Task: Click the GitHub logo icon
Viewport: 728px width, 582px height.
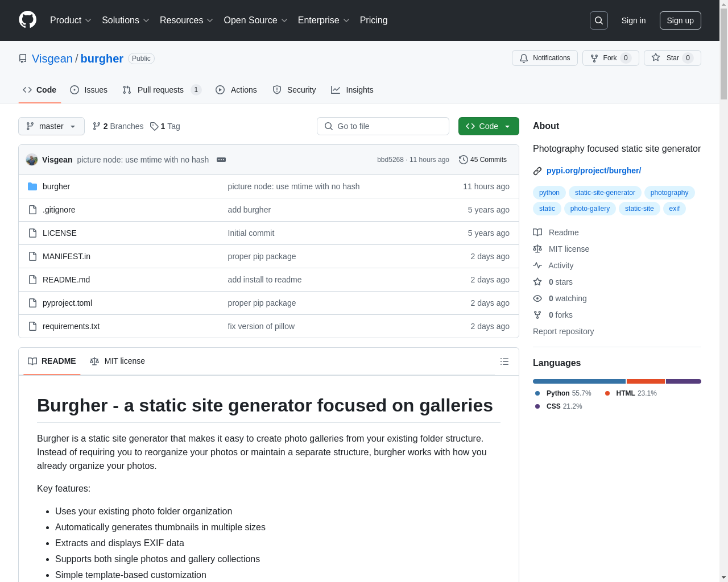Action: (x=27, y=20)
